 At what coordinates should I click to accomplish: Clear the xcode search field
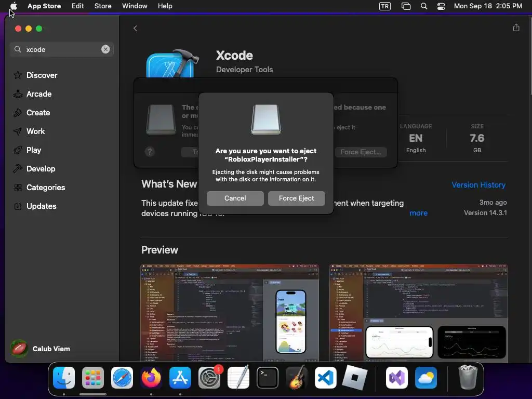105,49
